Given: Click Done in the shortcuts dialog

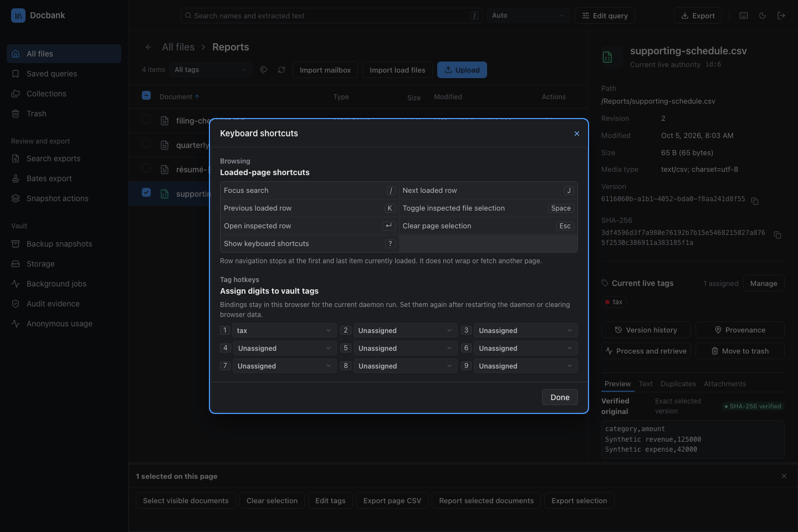Looking at the screenshot, I should tap(560, 397).
